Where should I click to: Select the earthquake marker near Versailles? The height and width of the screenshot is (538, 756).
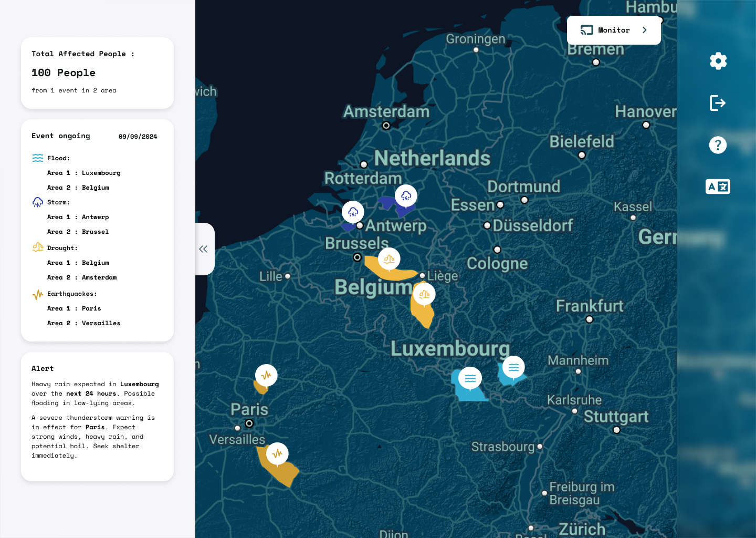(x=277, y=453)
